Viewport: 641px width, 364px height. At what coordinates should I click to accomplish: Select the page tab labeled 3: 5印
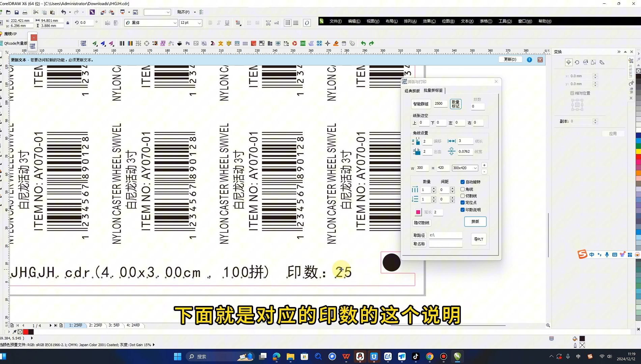point(114,325)
